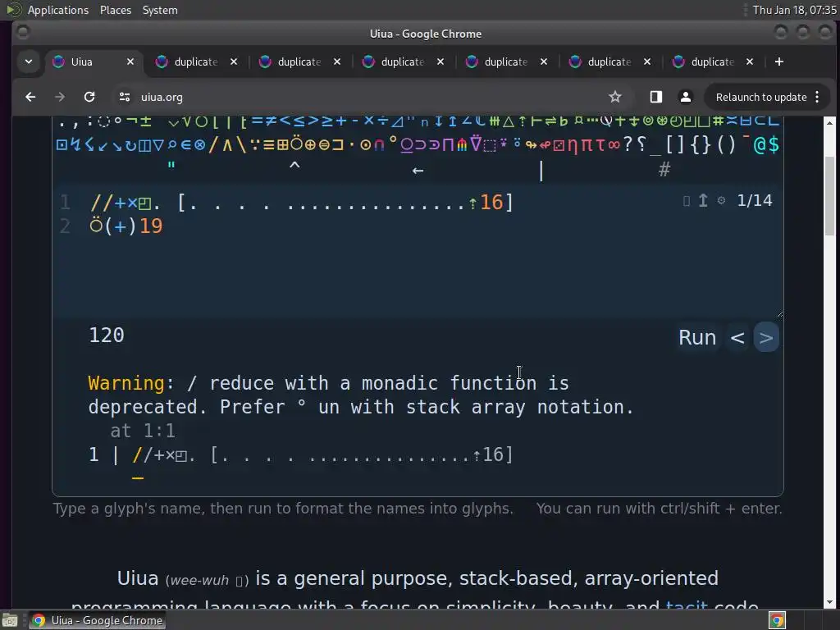Screen dimensions: 840x630
Task: Reload the uiua.org page
Action: (89, 97)
